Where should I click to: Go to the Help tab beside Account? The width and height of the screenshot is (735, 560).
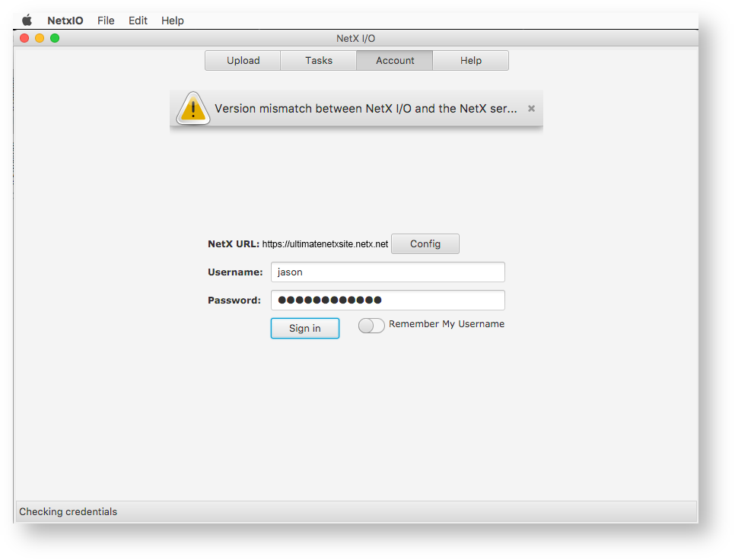point(470,61)
